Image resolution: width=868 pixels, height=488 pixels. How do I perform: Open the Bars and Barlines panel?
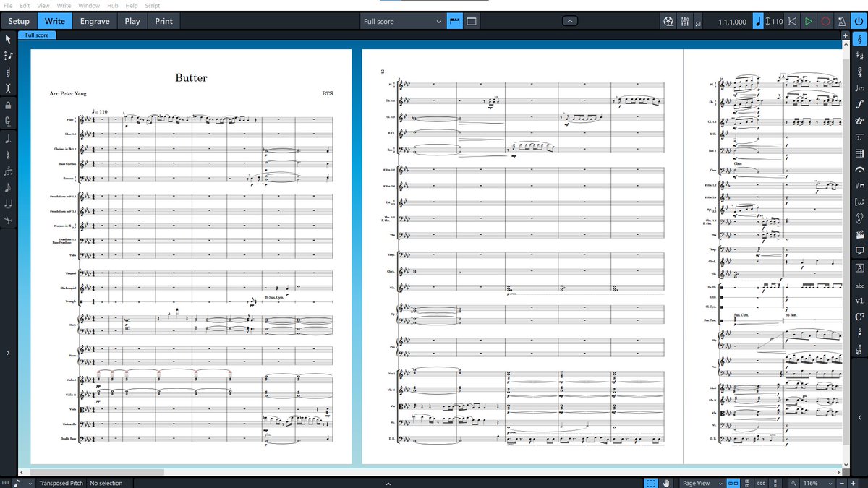tap(859, 153)
